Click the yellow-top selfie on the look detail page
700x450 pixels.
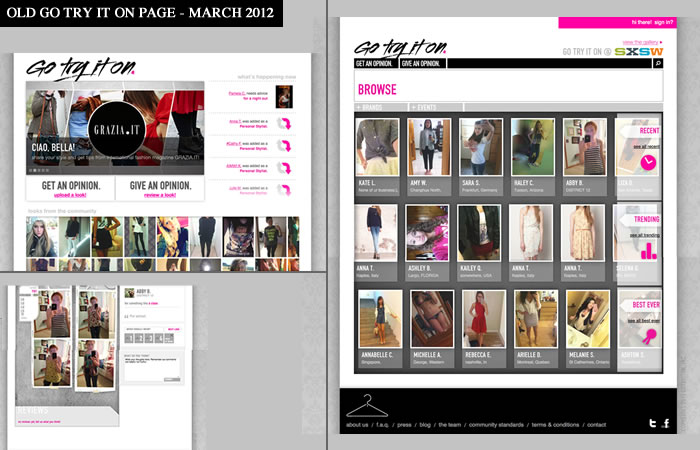point(52,362)
